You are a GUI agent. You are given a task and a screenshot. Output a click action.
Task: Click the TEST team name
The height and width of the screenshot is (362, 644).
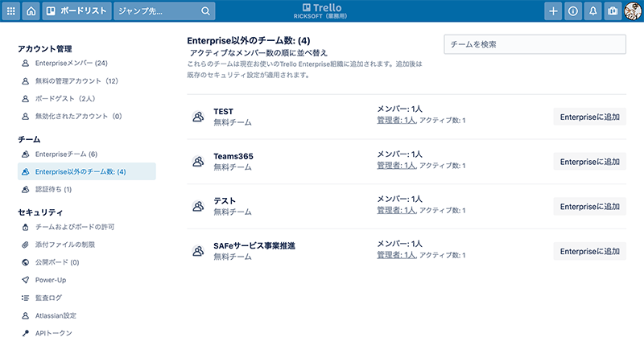click(x=224, y=112)
